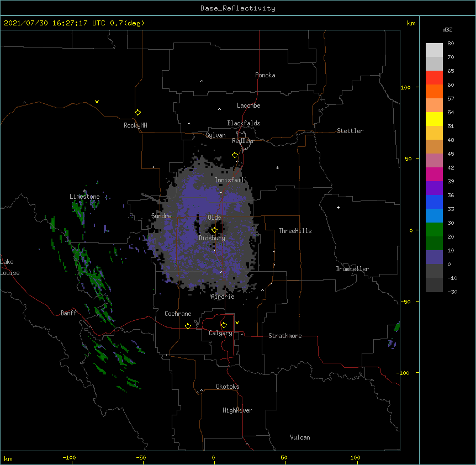
Task: Click the Stettler label
Action: (x=350, y=131)
